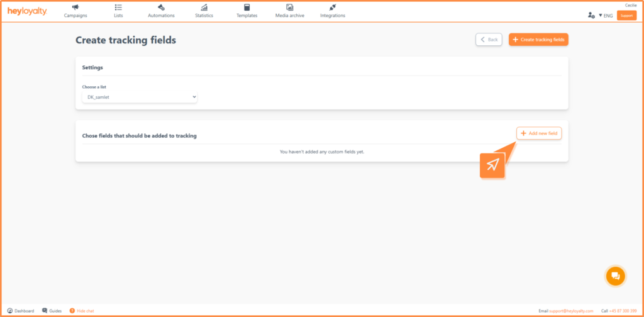644x317 pixels.
Task: Open the Lists icon in navigation
Action: [118, 7]
